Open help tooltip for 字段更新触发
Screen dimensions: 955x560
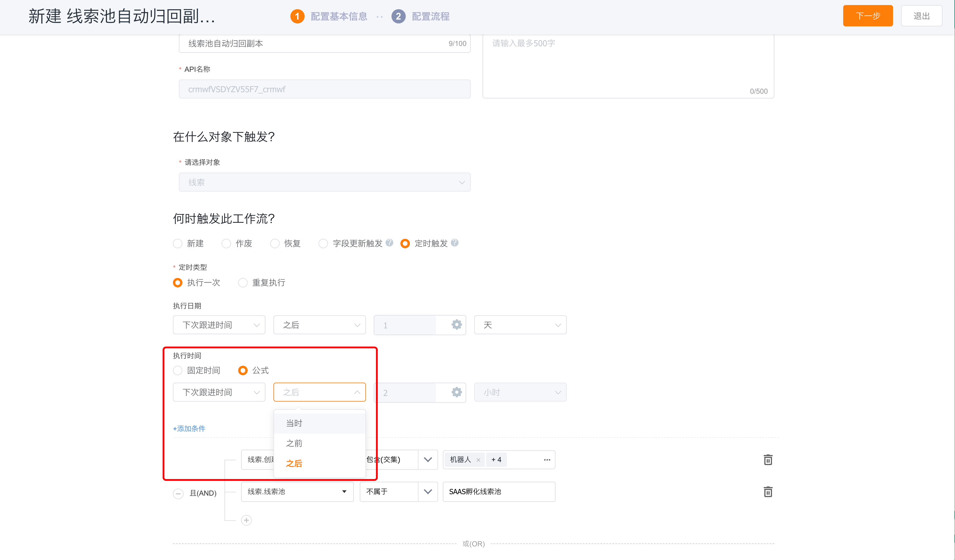coord(389,243)
